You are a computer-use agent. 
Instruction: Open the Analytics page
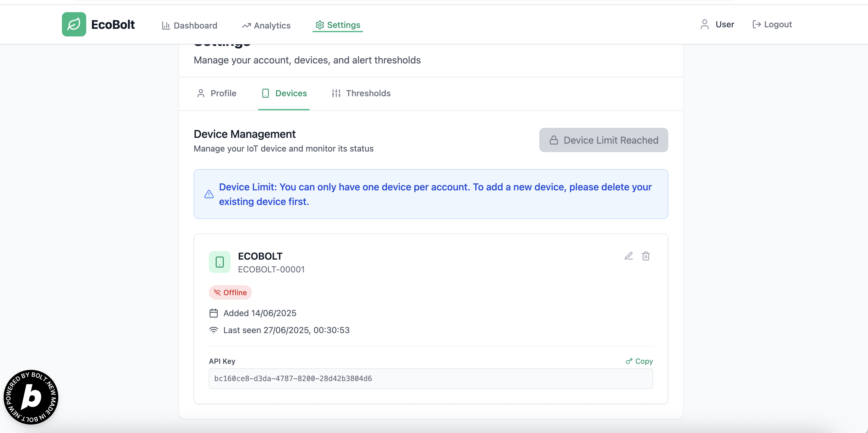point(266,25)
